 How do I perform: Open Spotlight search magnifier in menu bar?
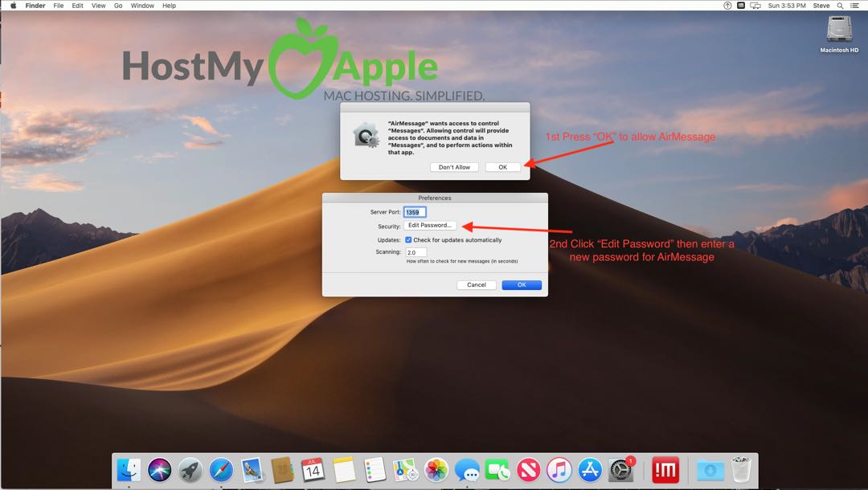pyautogui.click(x=841, y=6)
